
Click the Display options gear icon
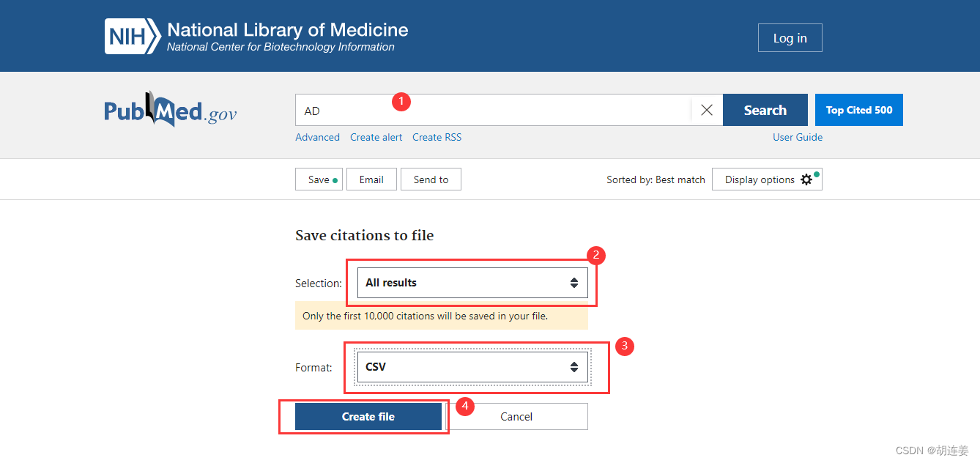[x=806, y=179]
